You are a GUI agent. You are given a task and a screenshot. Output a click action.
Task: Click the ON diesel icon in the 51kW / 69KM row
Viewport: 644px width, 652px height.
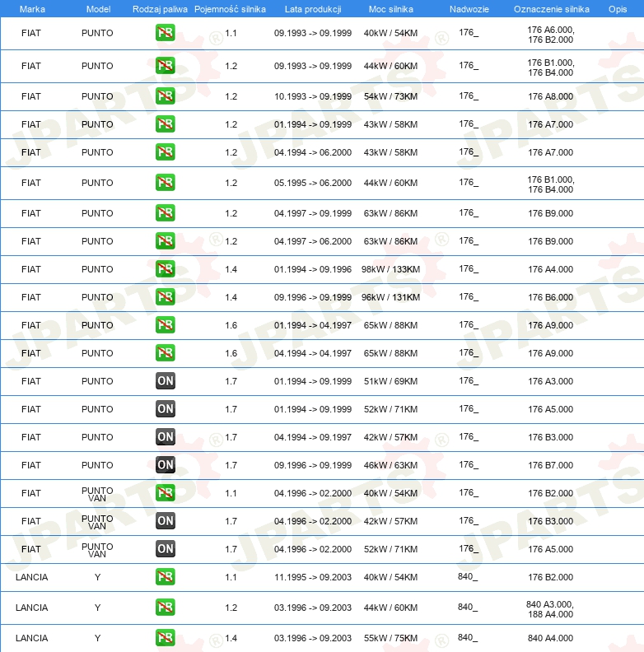tap(166, 381)
